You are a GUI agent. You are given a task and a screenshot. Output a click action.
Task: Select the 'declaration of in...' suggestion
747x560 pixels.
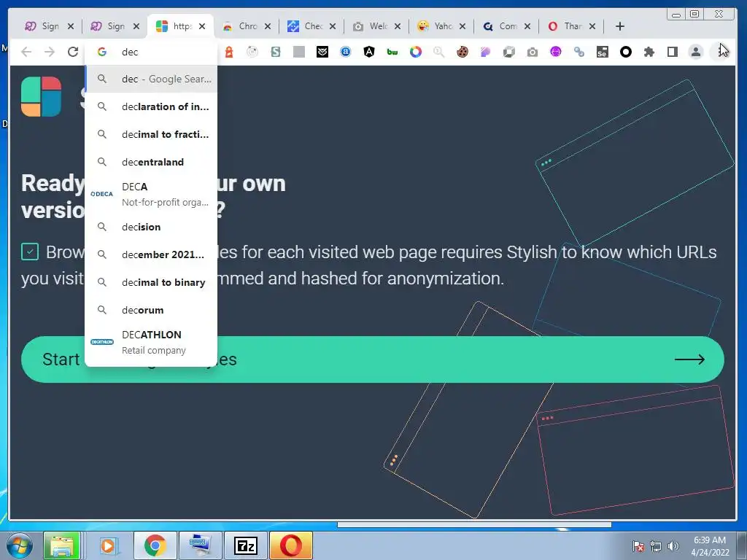[x=151, y=106]
